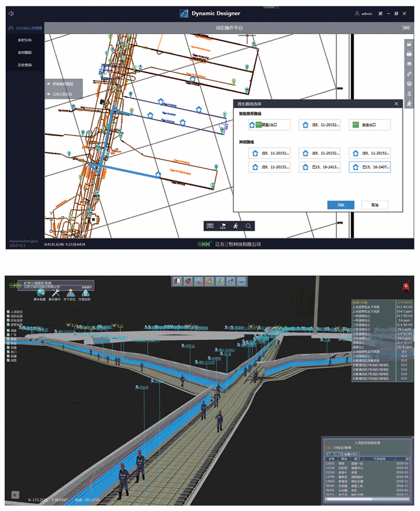Select 历史查询 in the left sidebar
Viewport: 420px width, 511px height.
pyautogui.click(x=25, y=65)
